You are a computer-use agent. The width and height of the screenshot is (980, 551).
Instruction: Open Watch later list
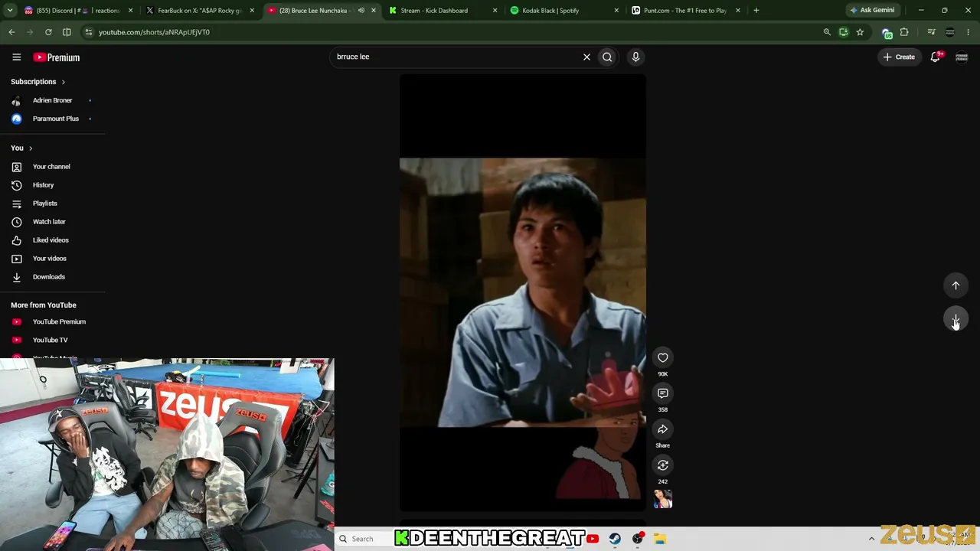point(52,221)
